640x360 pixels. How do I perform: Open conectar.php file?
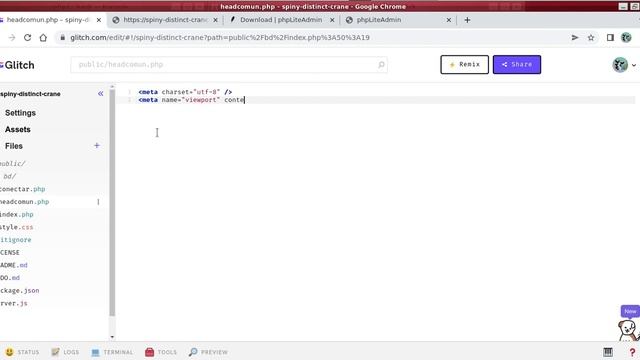[x=22, y=189]
